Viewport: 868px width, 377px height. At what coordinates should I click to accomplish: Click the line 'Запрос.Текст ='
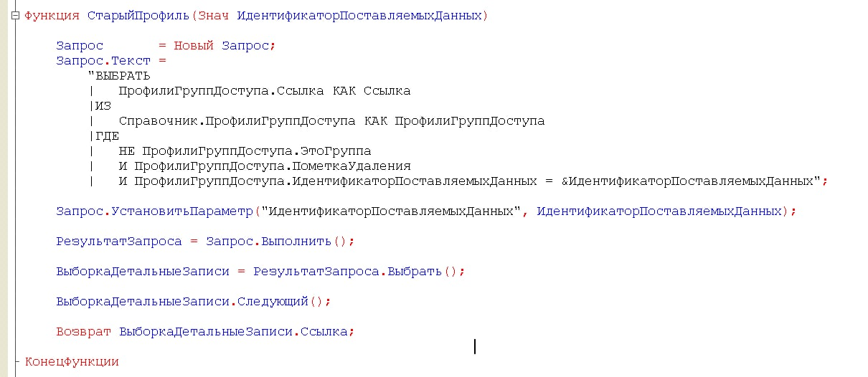pos(110,60)
